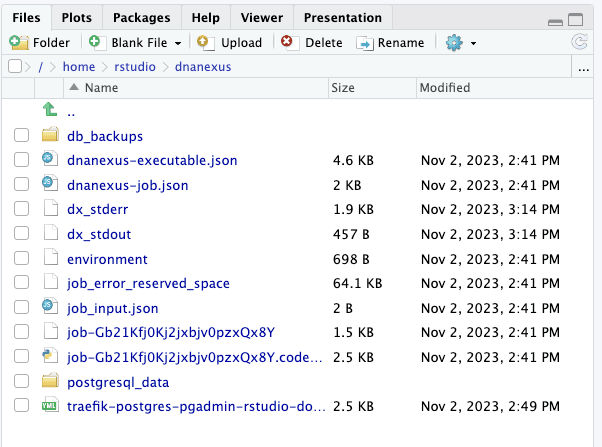Open job-Gb21Kfj0Kj2jxbjv0pzxQx8Y.code file
Viewport: 602px width, 447px height.
[x=195, y=358]
